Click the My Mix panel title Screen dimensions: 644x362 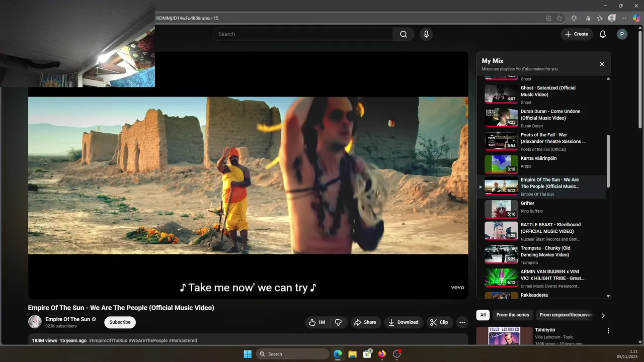(x=493, y=61)
